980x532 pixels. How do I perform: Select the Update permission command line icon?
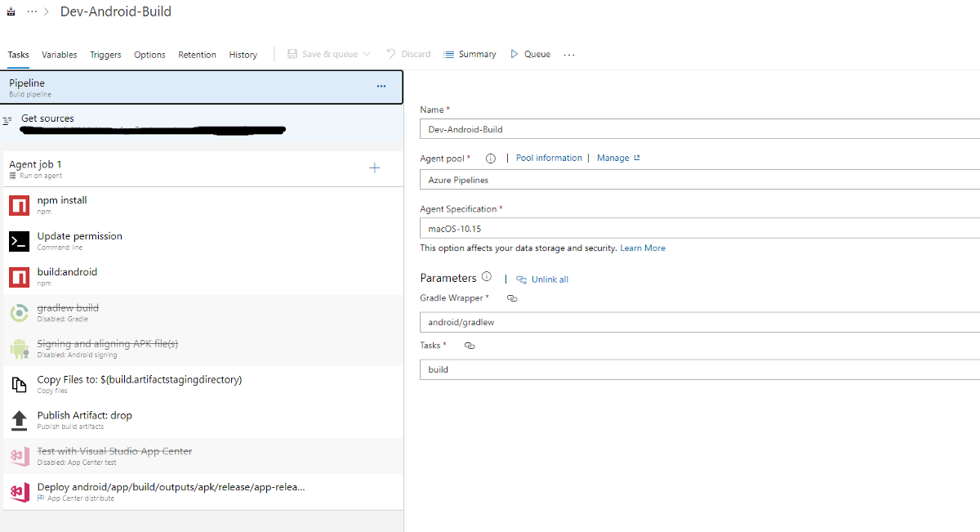coord(19,241)
